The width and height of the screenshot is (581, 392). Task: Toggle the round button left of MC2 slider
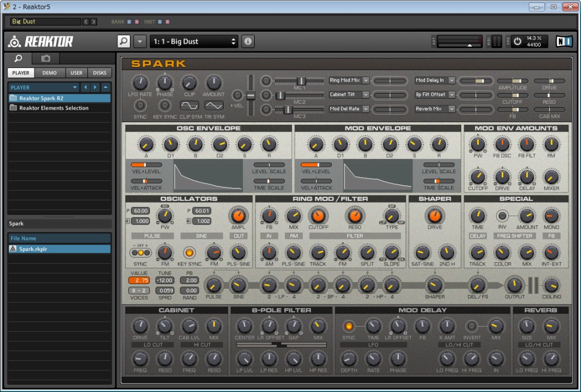pos(266,95)
